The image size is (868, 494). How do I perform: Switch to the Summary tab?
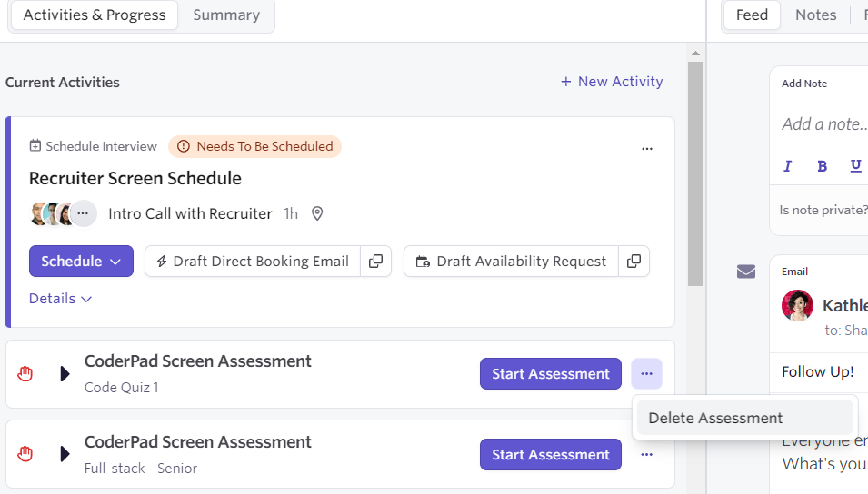[x=226, y=15]
